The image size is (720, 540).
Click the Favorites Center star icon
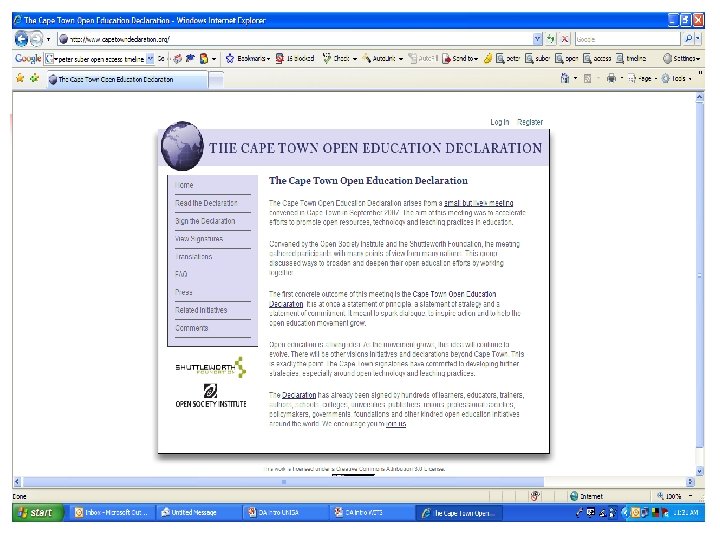click(20, 79)
